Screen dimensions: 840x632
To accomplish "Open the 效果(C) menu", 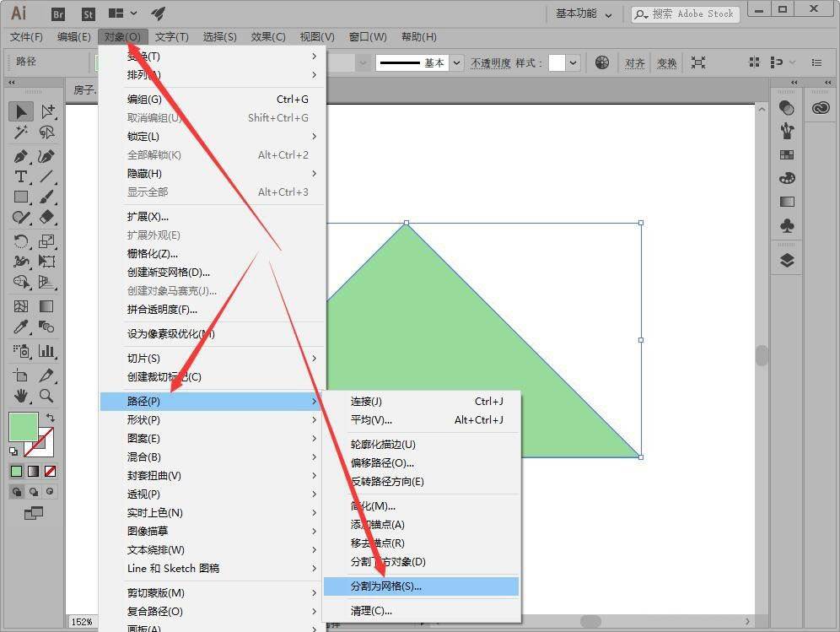I will click(x=268, y=37).
